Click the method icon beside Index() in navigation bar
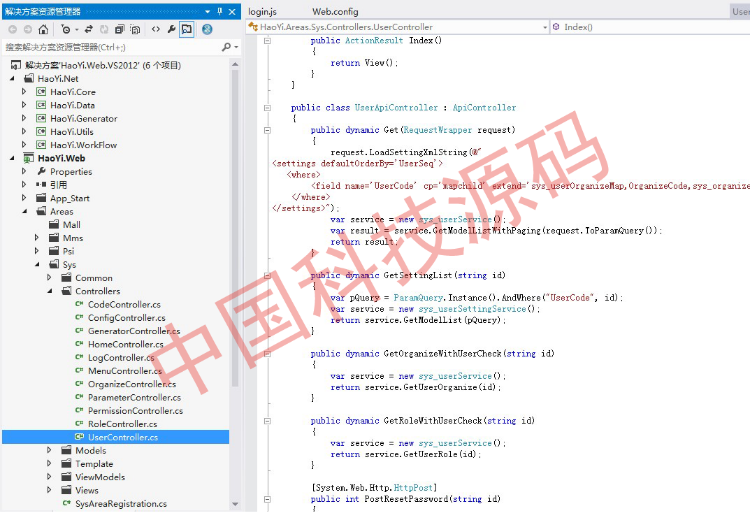 click(556, 27)
